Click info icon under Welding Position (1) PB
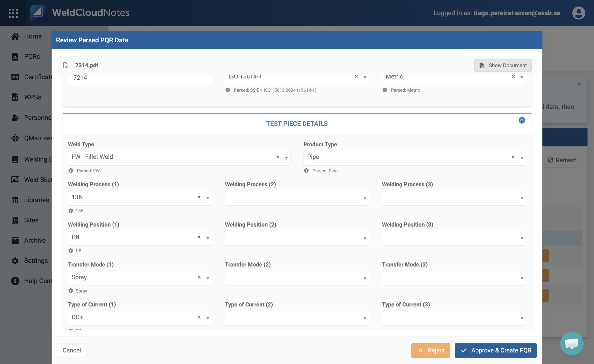 (71, 251)
